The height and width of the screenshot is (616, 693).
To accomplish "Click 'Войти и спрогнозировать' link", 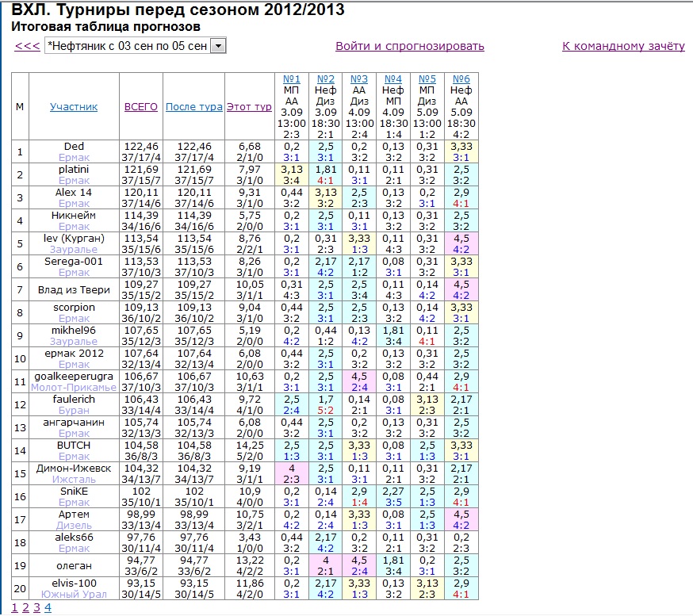I will point(409,46).
